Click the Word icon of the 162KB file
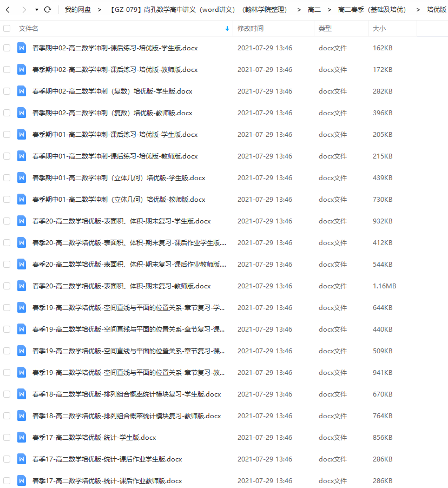 (22, 48)
